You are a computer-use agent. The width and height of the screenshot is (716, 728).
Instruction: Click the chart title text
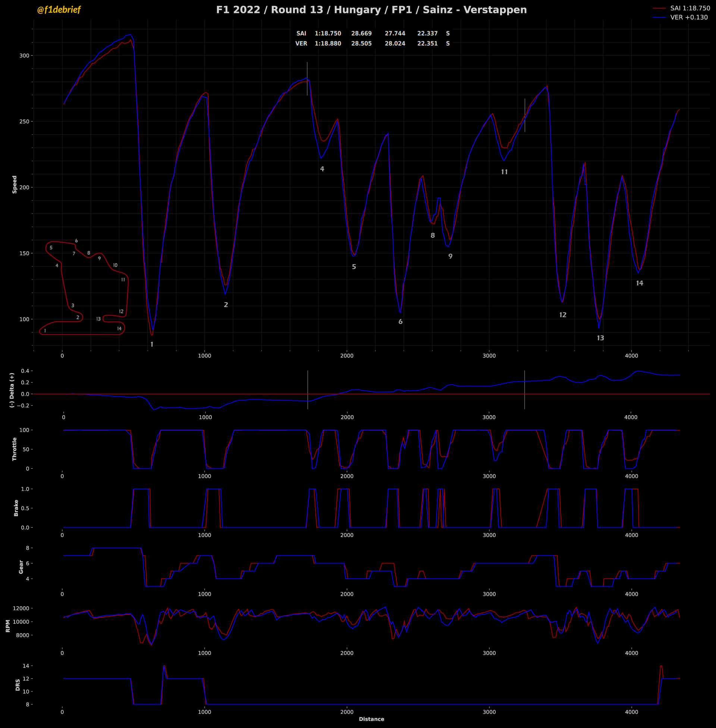[x=371, y=10]
